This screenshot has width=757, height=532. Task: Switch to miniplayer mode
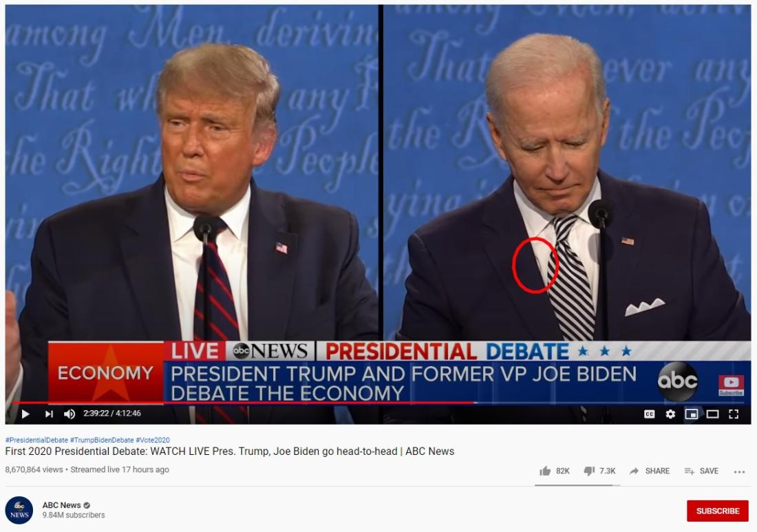point(692,414)
